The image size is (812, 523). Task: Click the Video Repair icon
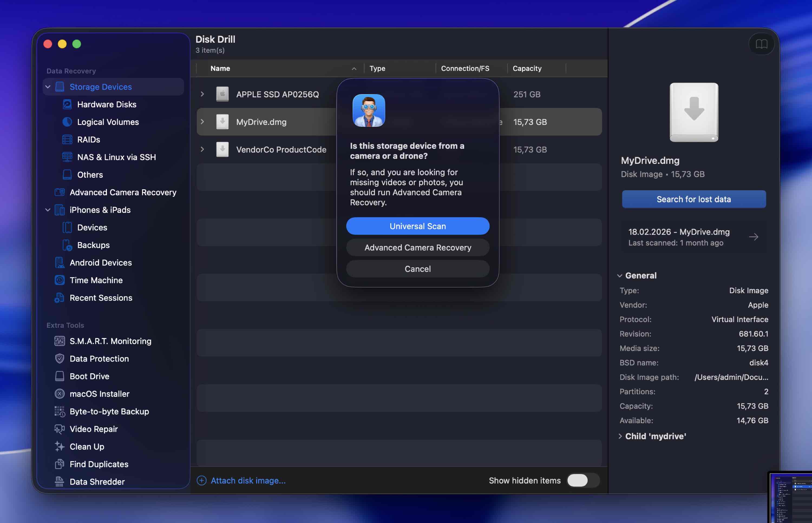60,429
